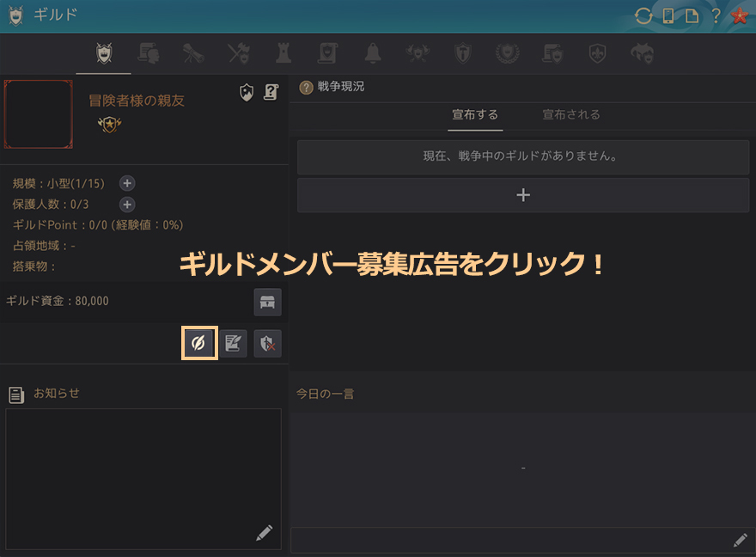This screenshot has height=557, width=756.
Task: Click the guild emblem image frame
Action: pyautogui.click(x=38, y=114)
